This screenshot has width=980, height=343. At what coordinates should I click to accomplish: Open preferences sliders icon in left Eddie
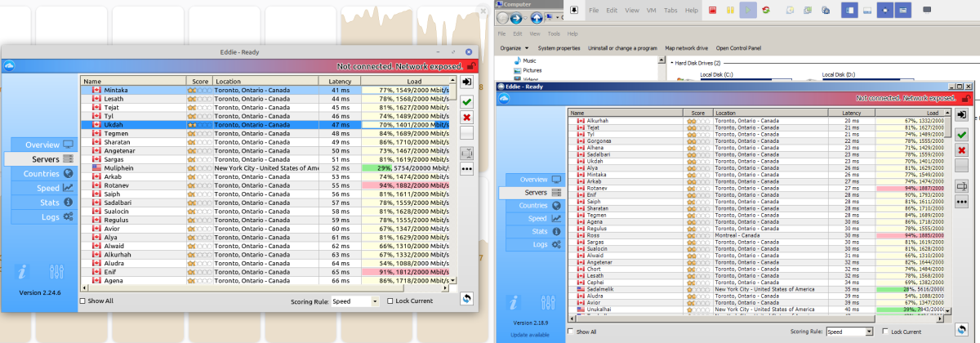56,273
